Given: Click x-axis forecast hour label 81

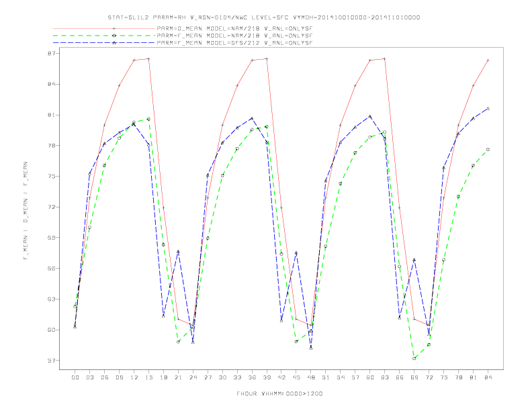Looking at the screenshot, I should pyautogui.click(x=474, y=377).
